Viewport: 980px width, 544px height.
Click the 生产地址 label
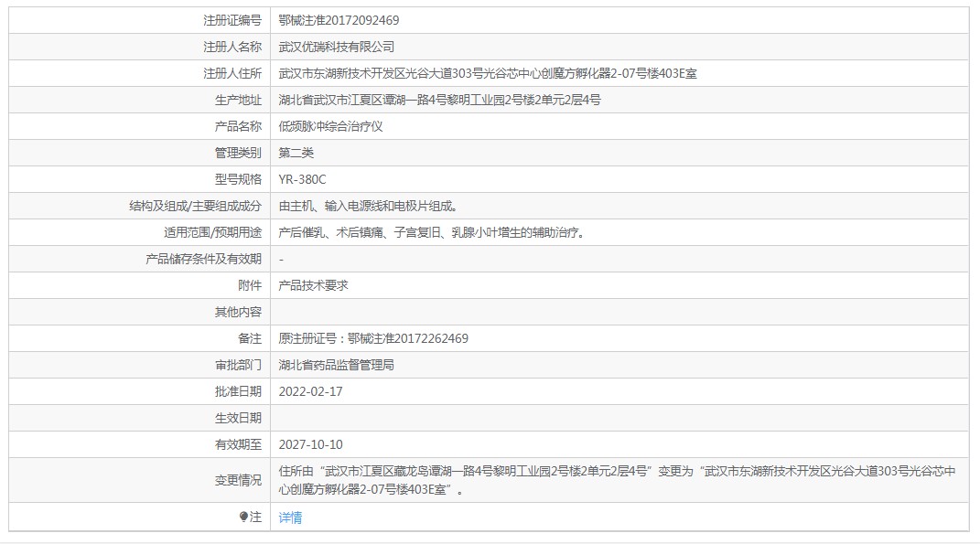(238, 100)
